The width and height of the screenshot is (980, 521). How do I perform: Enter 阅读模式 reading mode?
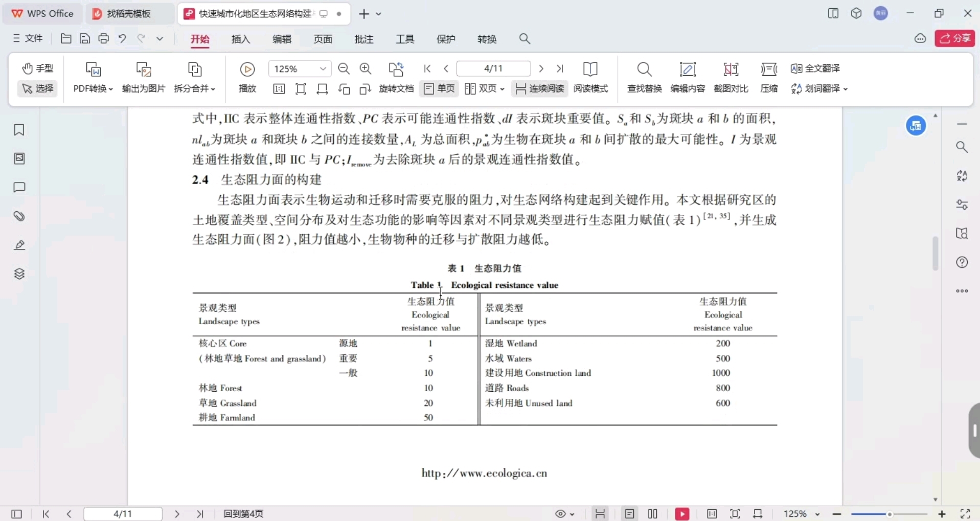590,78
